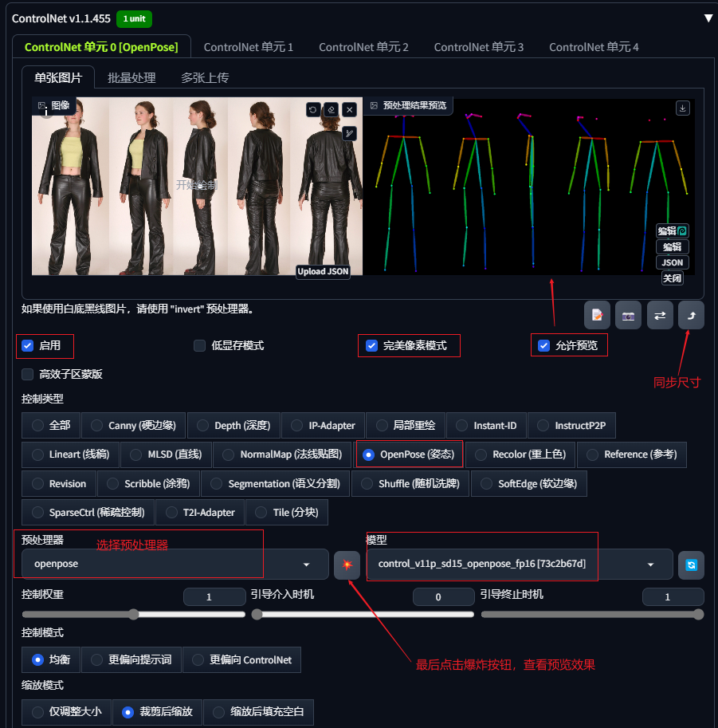Screen dimensions: 718x728
Task: Click the Upload JSON button
Action: click(x=324, y=272)
